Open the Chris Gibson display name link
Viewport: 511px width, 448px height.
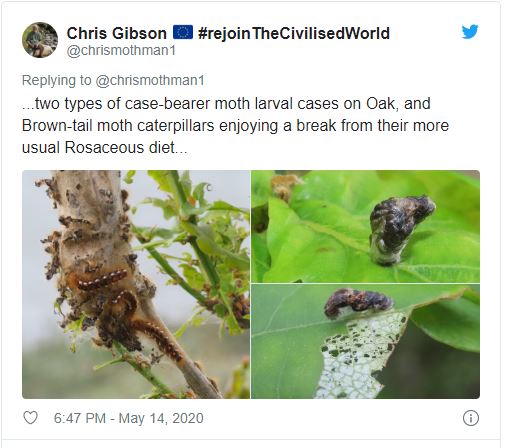point(117,33)
